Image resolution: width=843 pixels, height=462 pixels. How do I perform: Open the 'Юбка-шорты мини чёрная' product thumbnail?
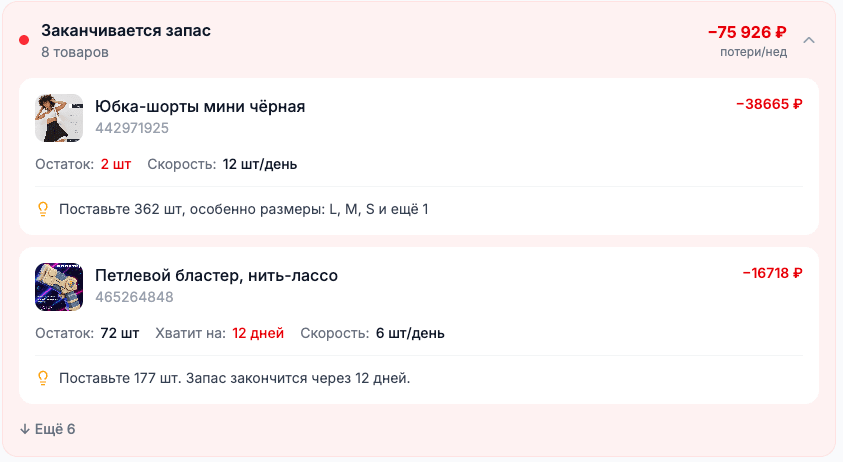[x=59, y=118]
